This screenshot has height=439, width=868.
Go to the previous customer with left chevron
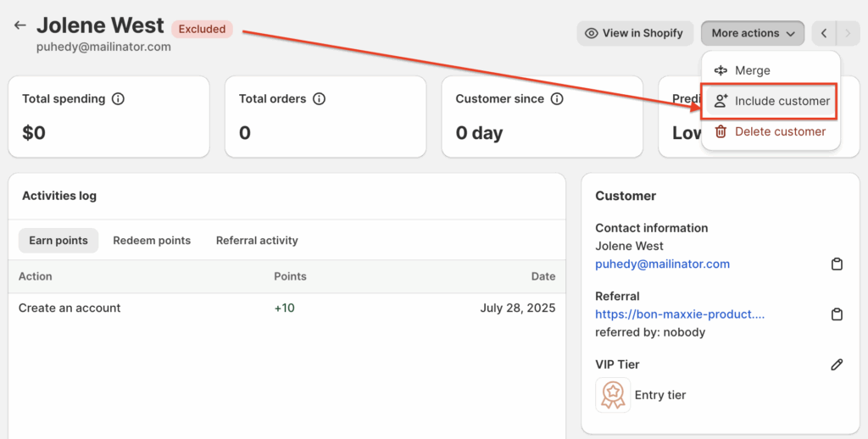pos(824,33)
